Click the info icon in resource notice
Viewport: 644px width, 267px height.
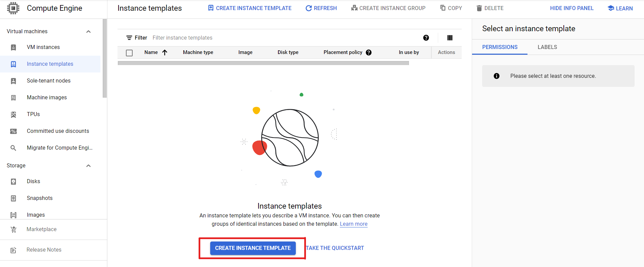[497, 76]
